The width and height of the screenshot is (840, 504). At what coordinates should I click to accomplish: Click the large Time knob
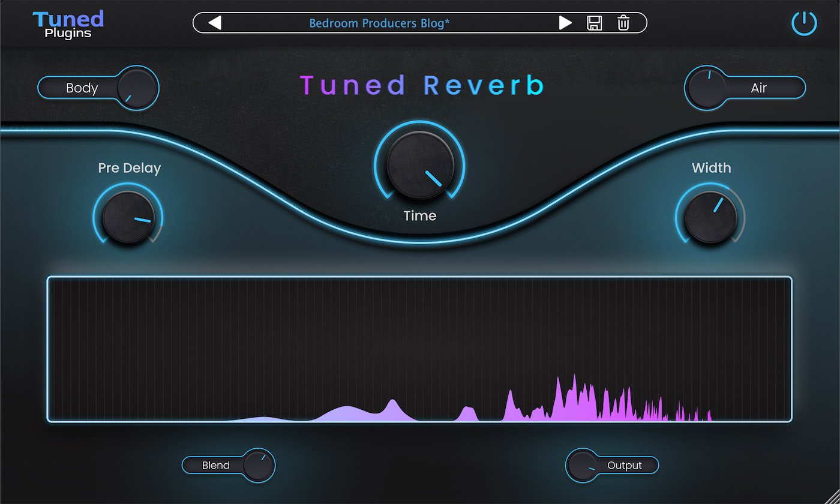419,164
